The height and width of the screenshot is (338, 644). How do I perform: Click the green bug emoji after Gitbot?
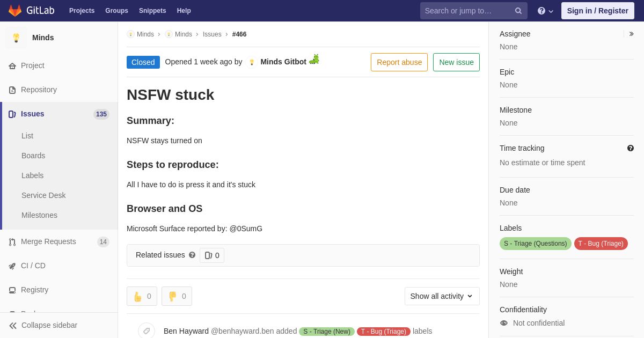[x=314, y=60]
